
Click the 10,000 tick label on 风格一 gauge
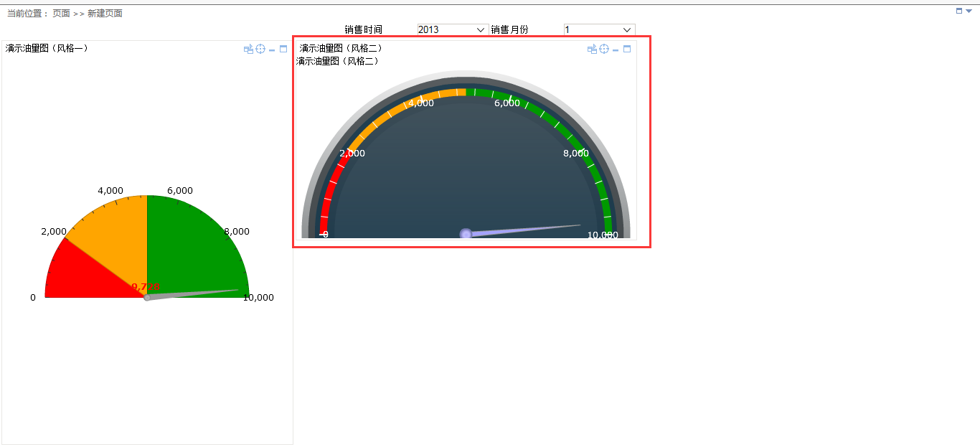(x=258, y=298)
